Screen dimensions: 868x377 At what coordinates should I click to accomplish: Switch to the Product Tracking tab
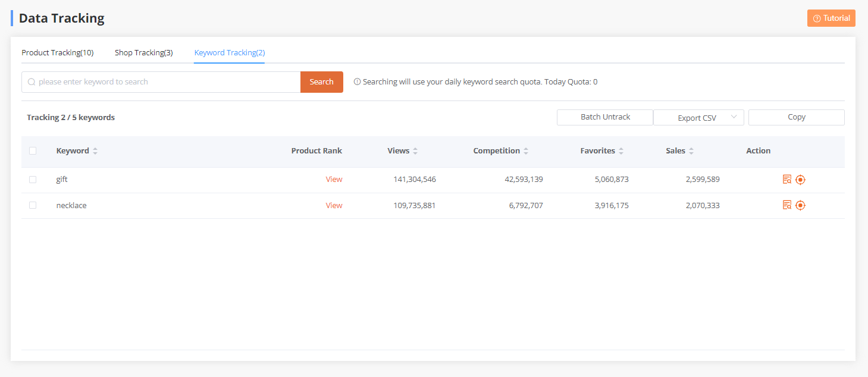point(57,52)
